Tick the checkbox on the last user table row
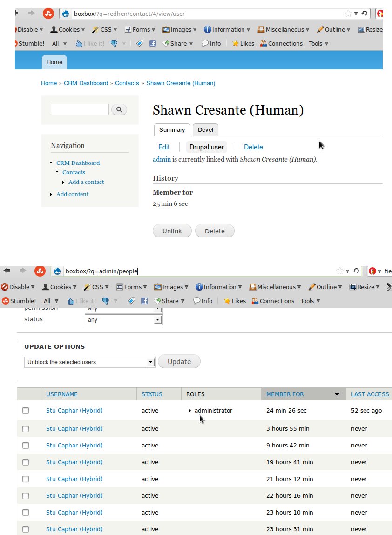The height and width of the screenshot is (535, 392). (26, 529)
